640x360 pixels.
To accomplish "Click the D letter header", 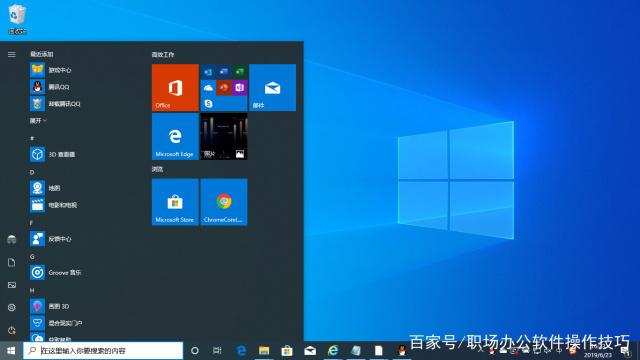I will tap(32, 172).
